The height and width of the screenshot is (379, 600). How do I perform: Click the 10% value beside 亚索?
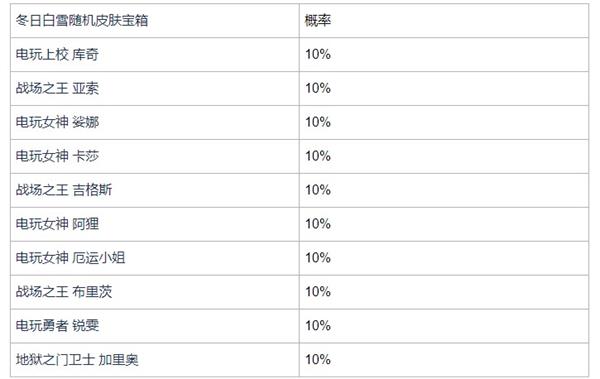(318, 88)
